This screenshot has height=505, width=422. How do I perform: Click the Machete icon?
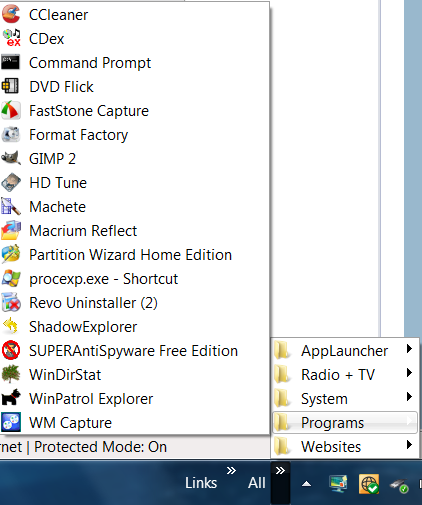[11, 207]
